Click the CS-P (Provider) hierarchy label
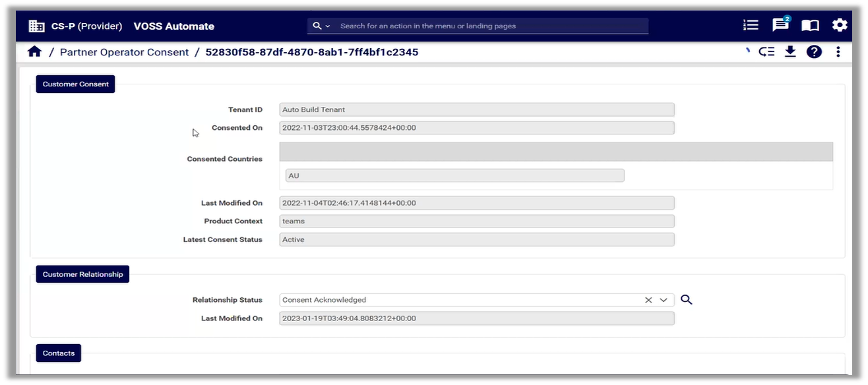 86,26
